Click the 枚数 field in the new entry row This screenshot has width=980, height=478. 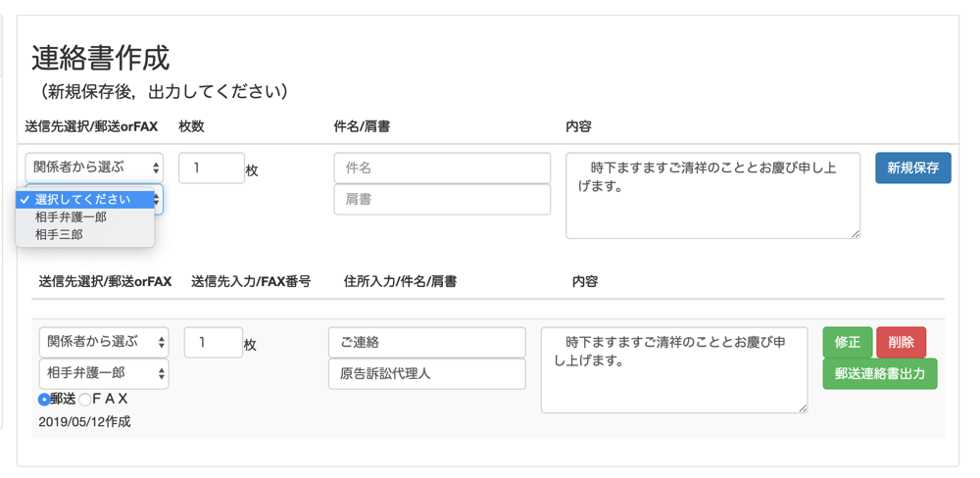[x=211, y=167]
